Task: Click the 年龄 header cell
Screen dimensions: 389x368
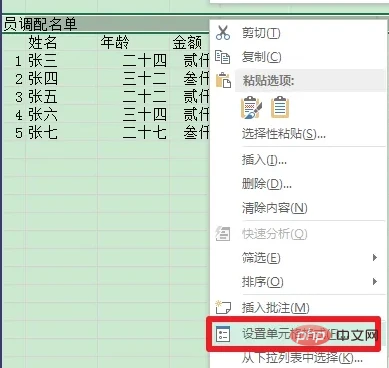Action: (133, 42)
